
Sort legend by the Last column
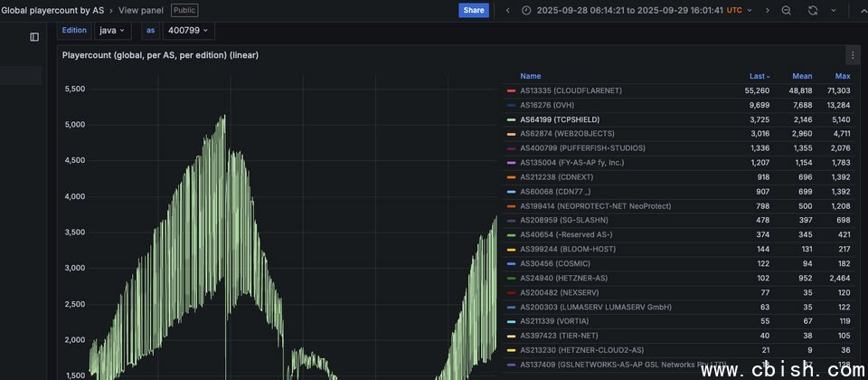coord(759,76)
